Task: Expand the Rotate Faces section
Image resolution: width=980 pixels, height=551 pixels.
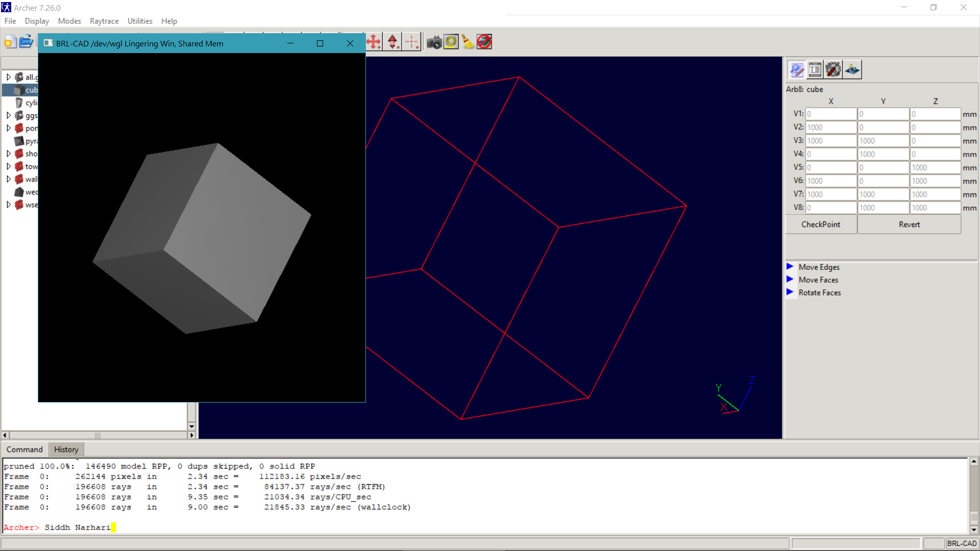Action: [790, 292]
